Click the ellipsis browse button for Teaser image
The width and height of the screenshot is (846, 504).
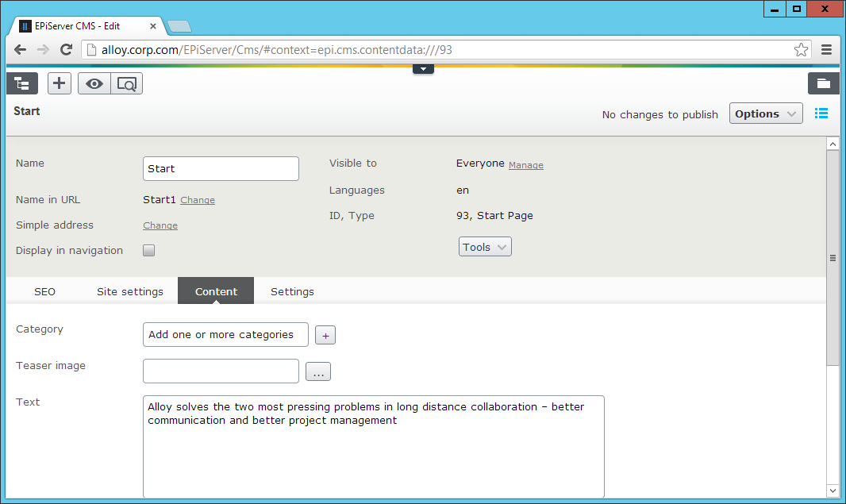tap(318, 371)
